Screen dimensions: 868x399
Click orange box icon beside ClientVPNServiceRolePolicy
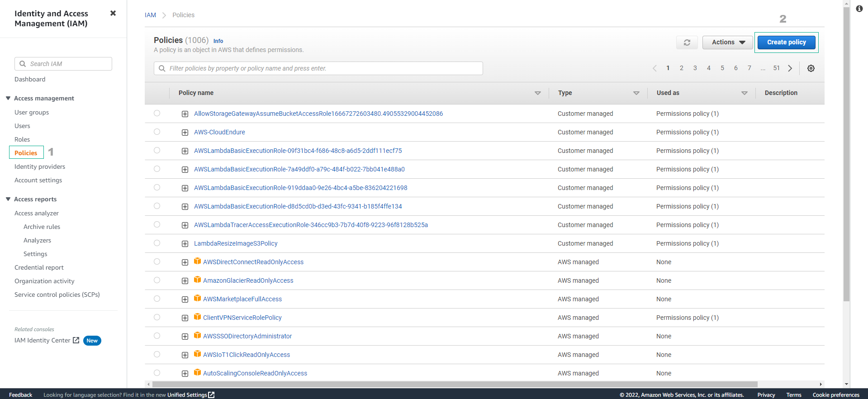point(197,317)
